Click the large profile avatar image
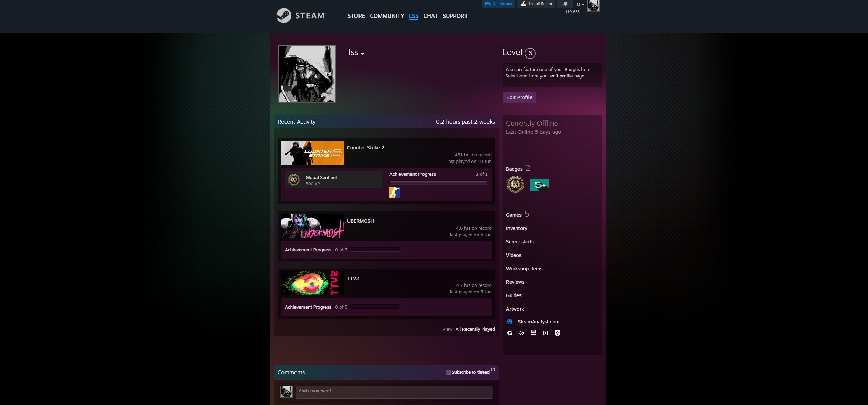The width and height of the screenshot is (868, 405). pyautogui.click(x=307, y=74)
